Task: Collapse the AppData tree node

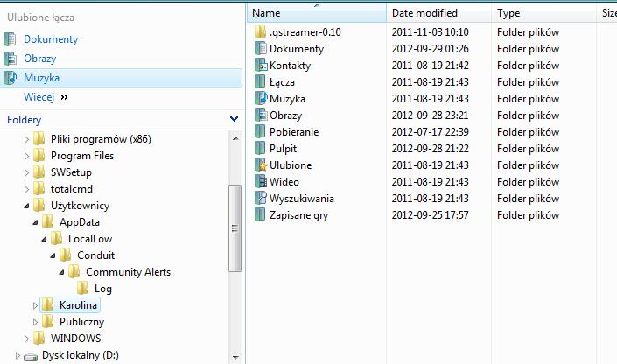Action: click(x=35, y=222)
